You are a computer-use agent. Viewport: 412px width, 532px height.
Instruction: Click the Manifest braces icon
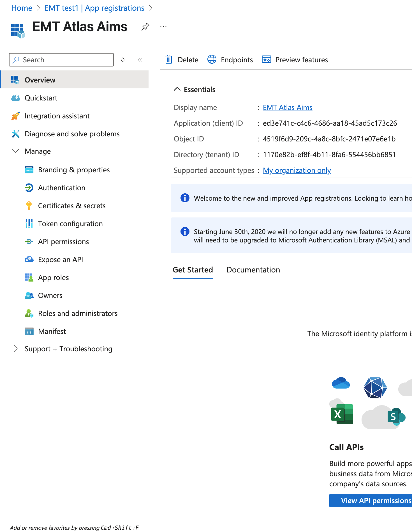click(29, 331)
